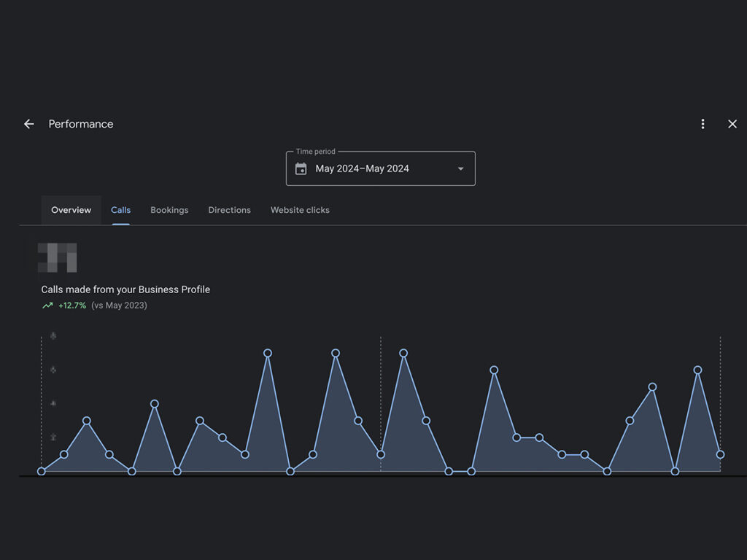Image resolution: width=747 pixels, height=560 pixels.
Task: Go back using the left arrow icon
Action: click(29, 124)
